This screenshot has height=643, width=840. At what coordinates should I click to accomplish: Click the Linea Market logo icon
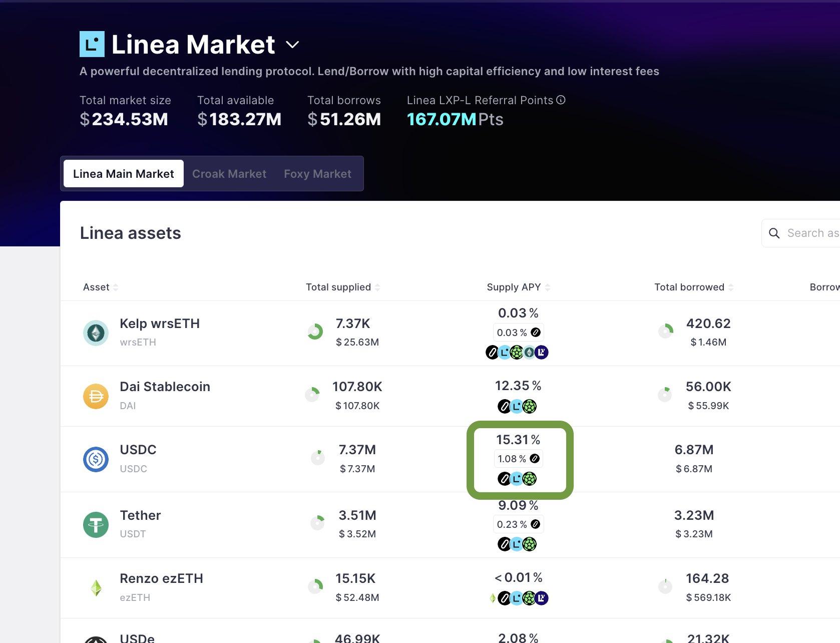[93, 44]
